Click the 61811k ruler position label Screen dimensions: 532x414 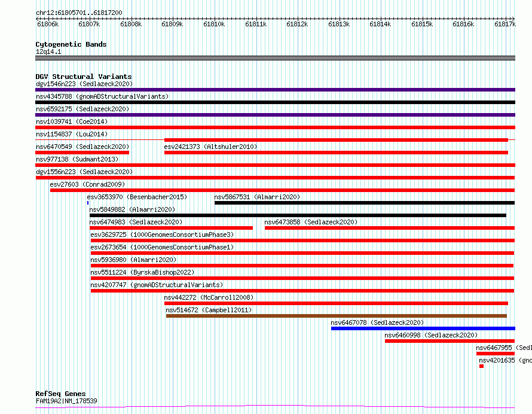pyautogui.click(x=256, y=24)
